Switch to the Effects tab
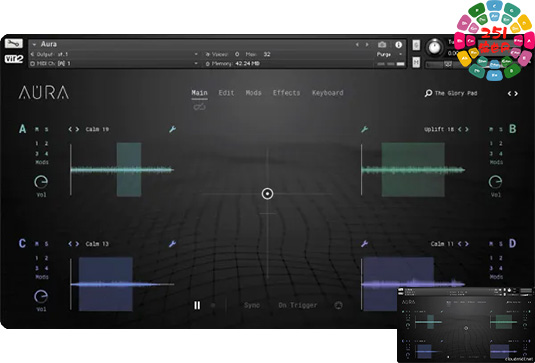 [x=286, y=93]
